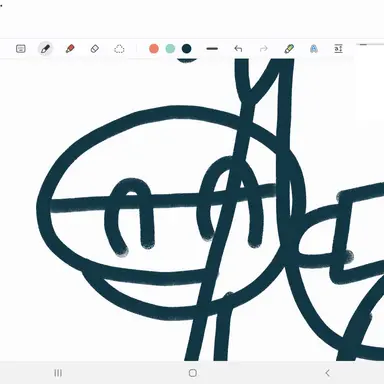The width and height of the screenshot is (384, 384).
Task: Pick the orange pen color
Action: (154, 49)
